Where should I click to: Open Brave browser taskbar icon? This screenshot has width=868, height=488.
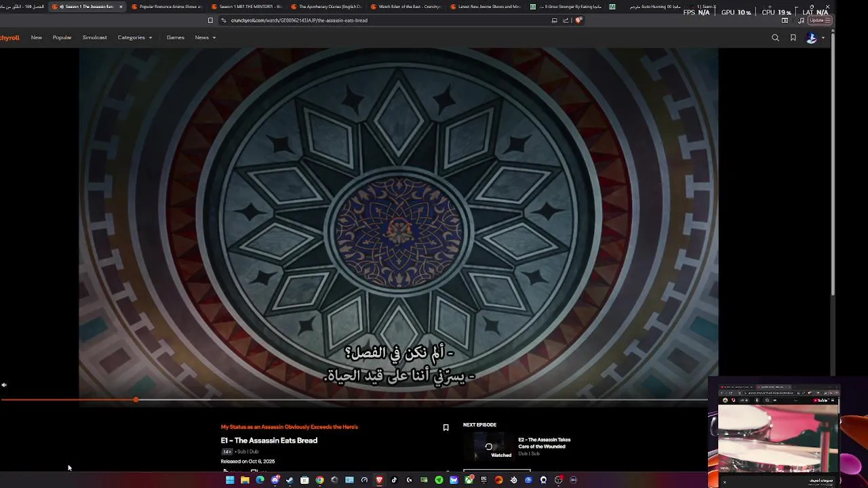379,480
